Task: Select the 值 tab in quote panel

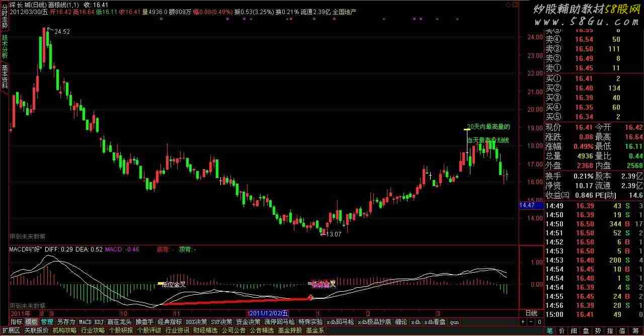Action: pyautogui.click(x=622, y=330)
